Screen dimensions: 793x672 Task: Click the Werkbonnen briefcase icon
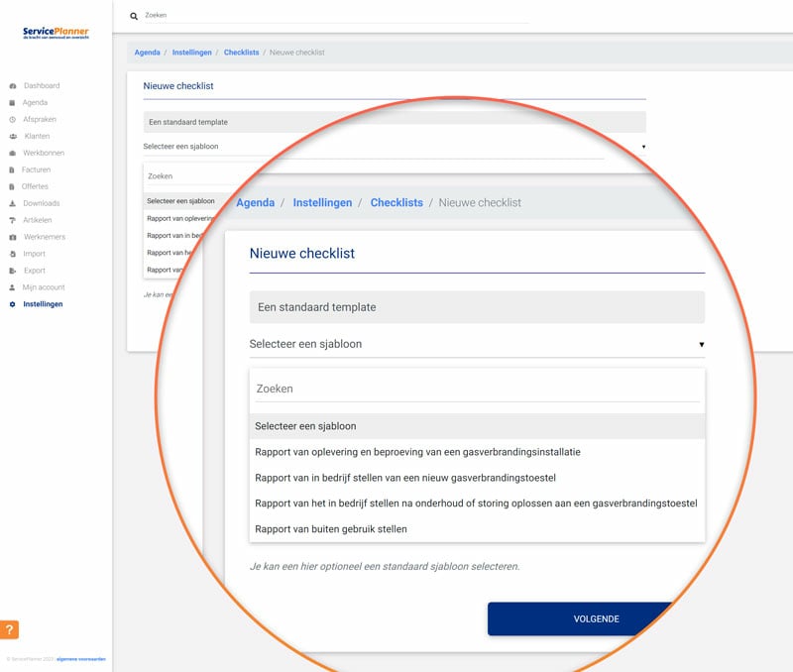coord(13,153)
